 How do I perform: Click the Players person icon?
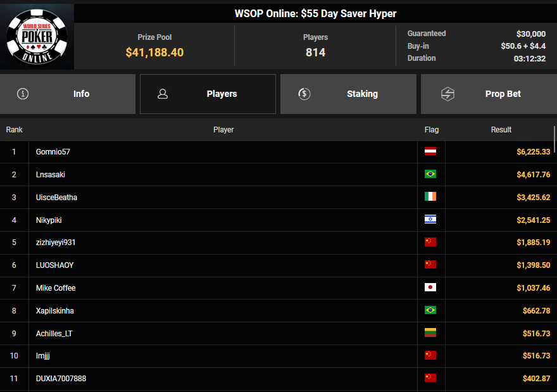click(163, 94)
